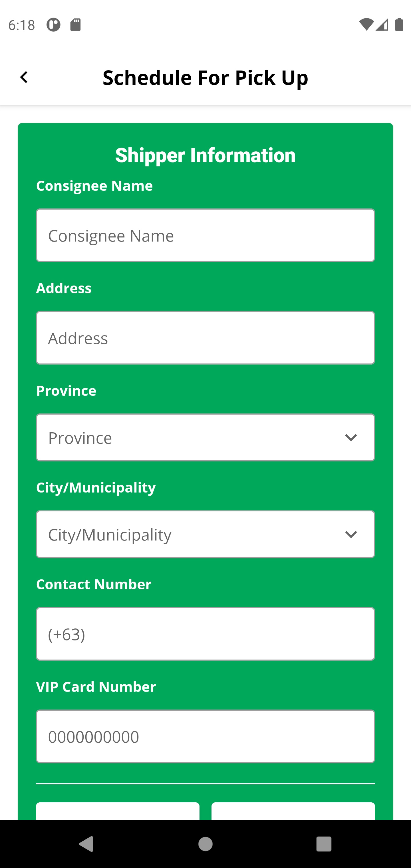Tap the circular app notification icon
The height and width of the screenshot is (868, 411).
[x=53, y=25]
